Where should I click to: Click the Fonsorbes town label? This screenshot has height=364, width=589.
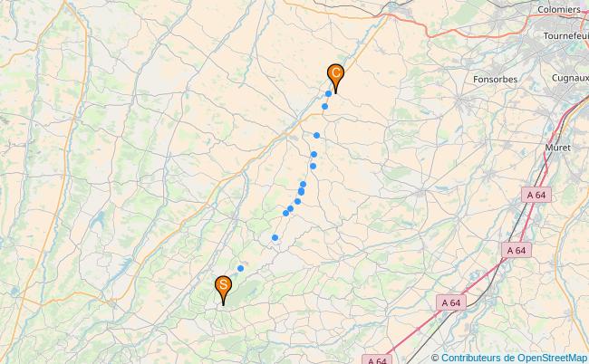(495, 79)
